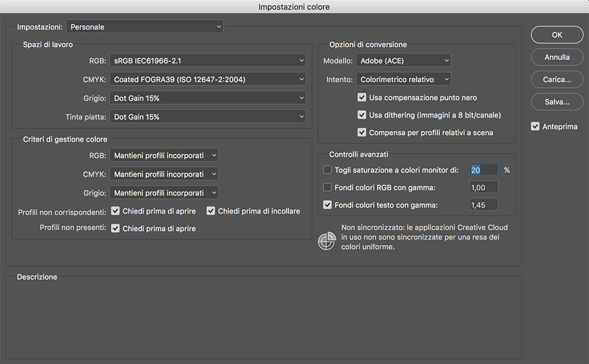Open the Tinta piatta Dot Gain dropdown
The image size is (589, 364).
207,117
